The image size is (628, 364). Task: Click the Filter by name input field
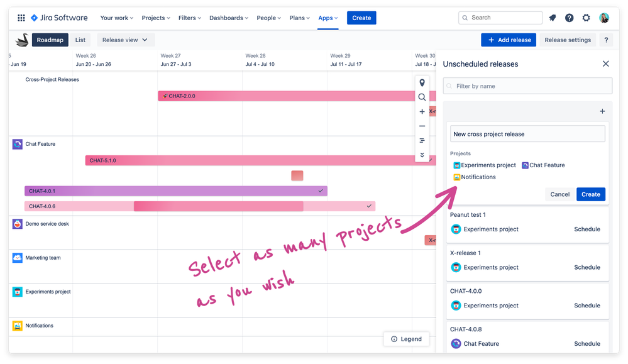coord(528,85)
